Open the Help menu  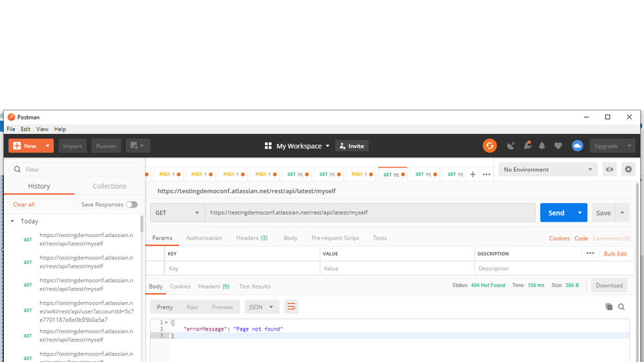pyautogui.click(x=60, y=129)
